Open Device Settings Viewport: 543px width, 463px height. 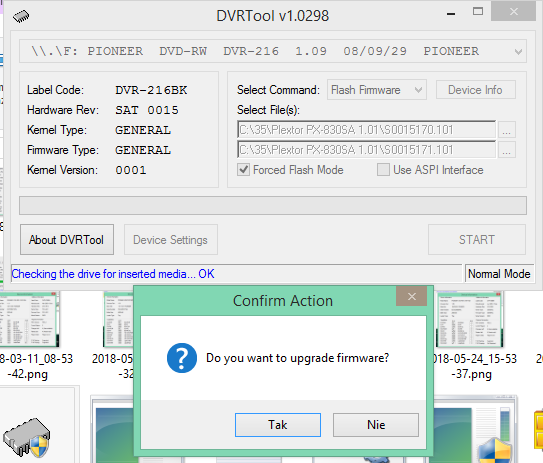click(x=171, y=240)
